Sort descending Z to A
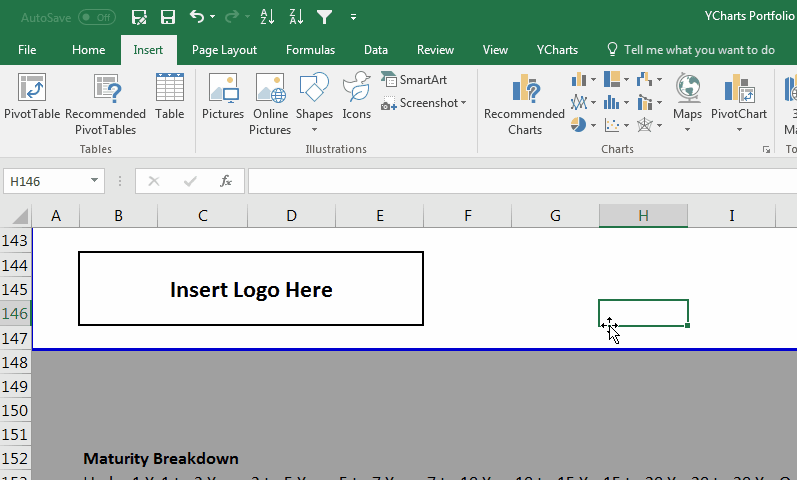This screenshot has width=797, height=480. tap(296, 17)
